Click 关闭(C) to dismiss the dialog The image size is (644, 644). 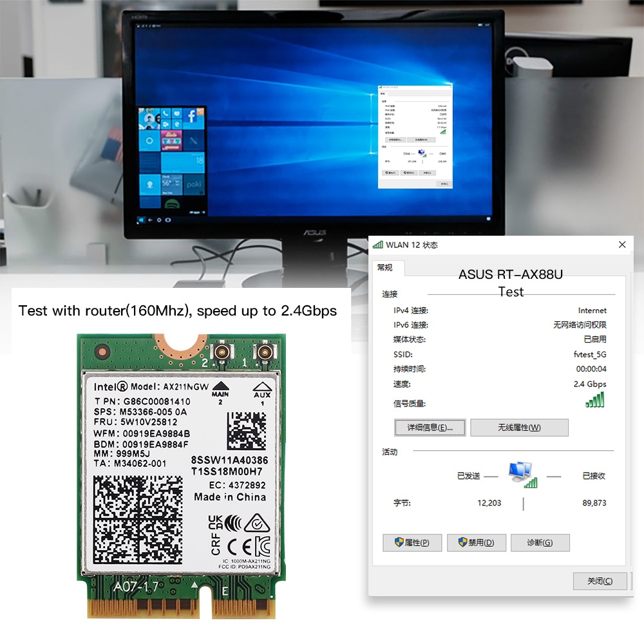(600, 581)
